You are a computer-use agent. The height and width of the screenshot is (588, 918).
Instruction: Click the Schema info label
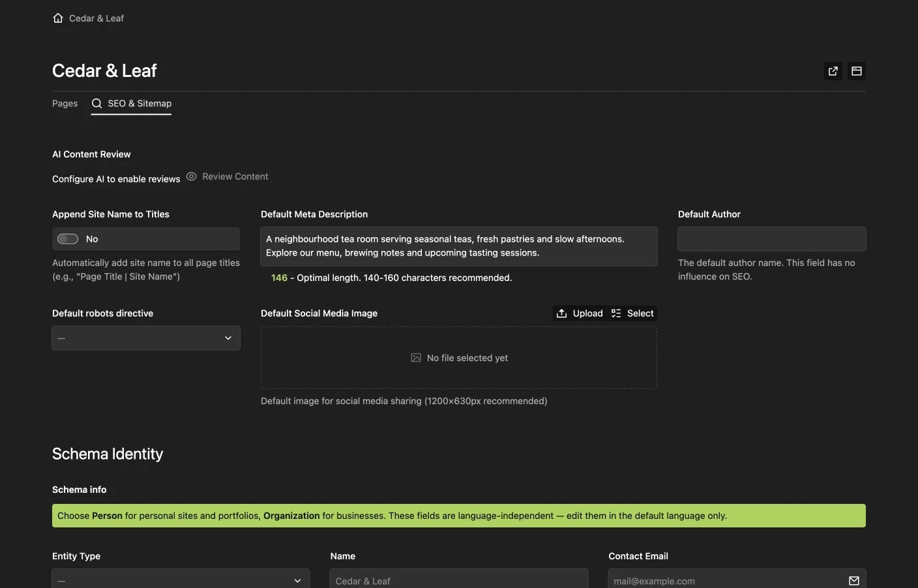click(x=80, y=490)
